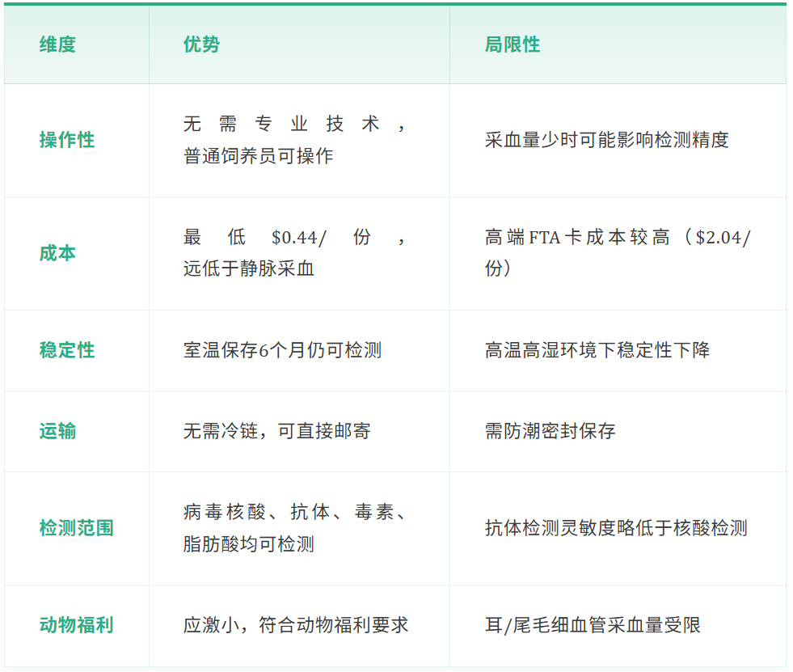The height and width of the screenshot is (672, 793).
Task: Click the 无需冷链，可直接邮寄 cell
Action: pyautogui.click(x=276, y=431)
